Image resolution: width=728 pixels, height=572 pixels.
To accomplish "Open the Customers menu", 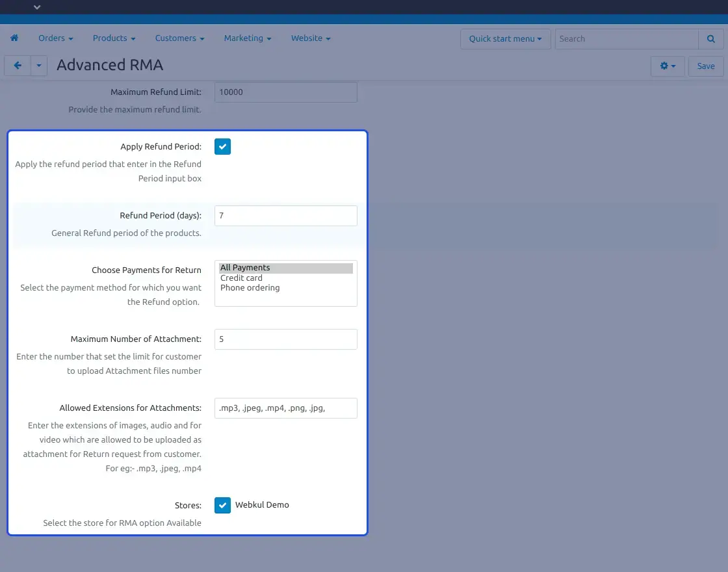I will tap(179, 38).
